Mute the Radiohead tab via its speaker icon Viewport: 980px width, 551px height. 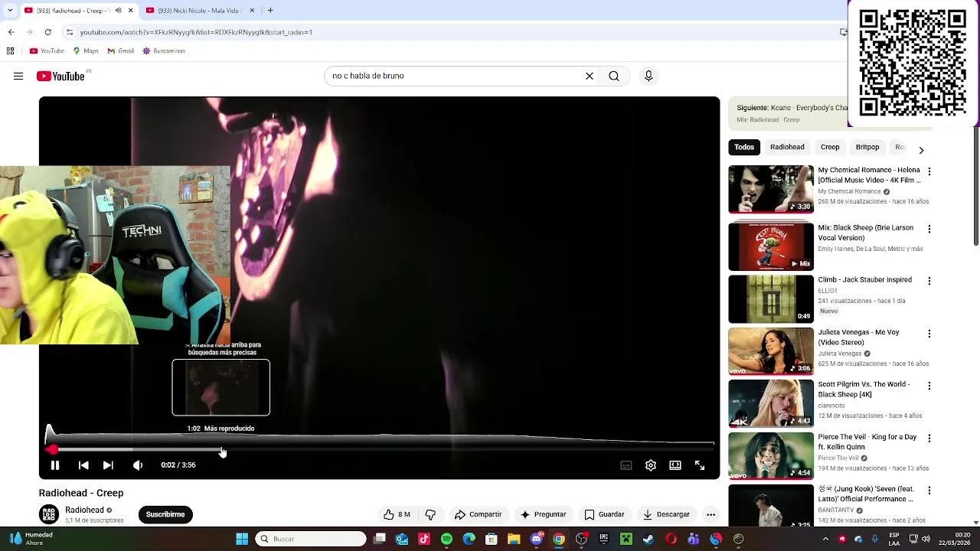click(118, 11)
